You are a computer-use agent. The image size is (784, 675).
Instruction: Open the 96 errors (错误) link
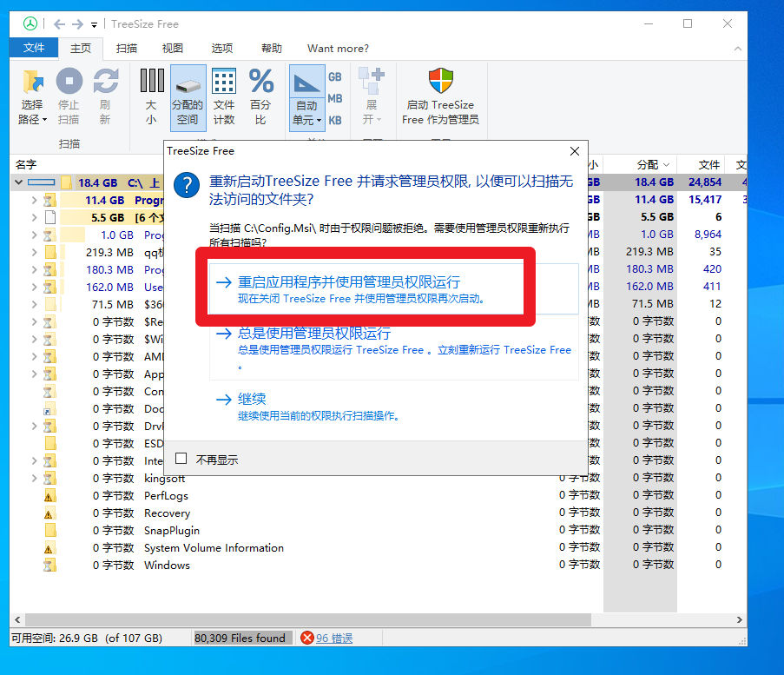334,639
